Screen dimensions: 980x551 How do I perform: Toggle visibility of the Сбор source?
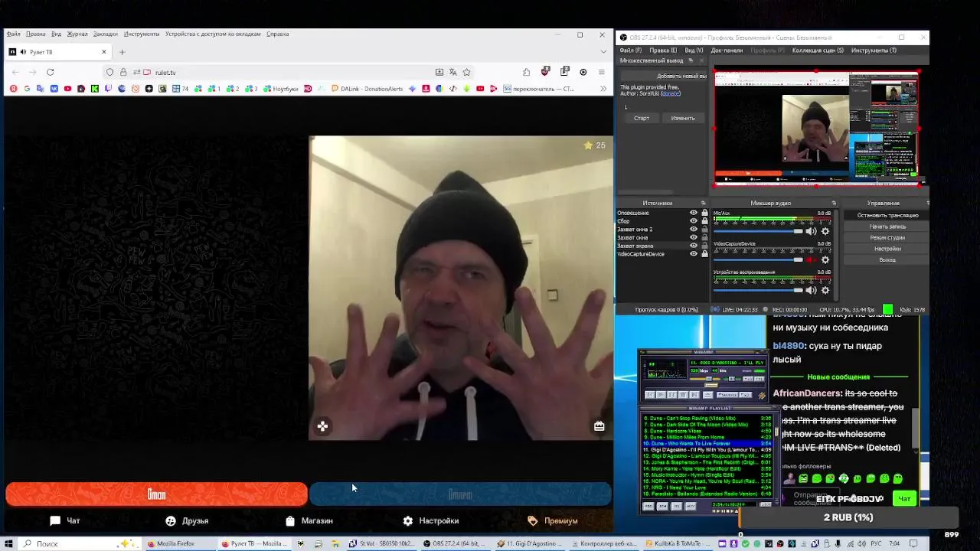coord(694,221)
